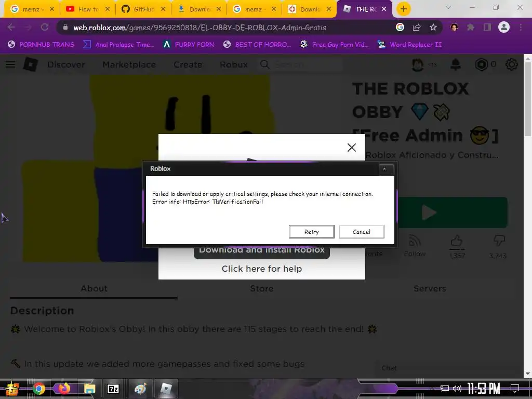Click the volume speaker tray icon
The image size is (532, 399).
[457, 389]
